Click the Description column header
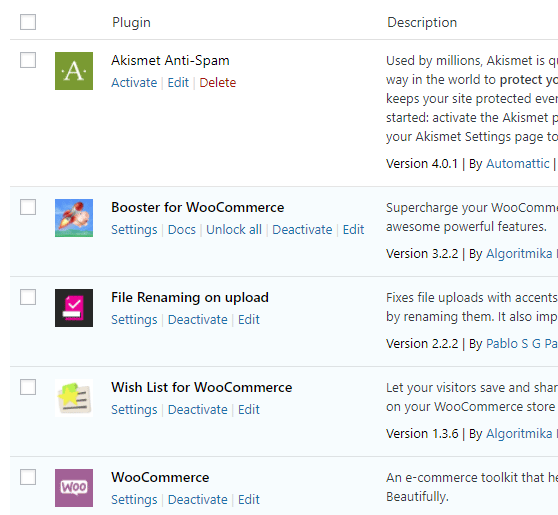This screenshot has width=558, height=515. point(422,22)
